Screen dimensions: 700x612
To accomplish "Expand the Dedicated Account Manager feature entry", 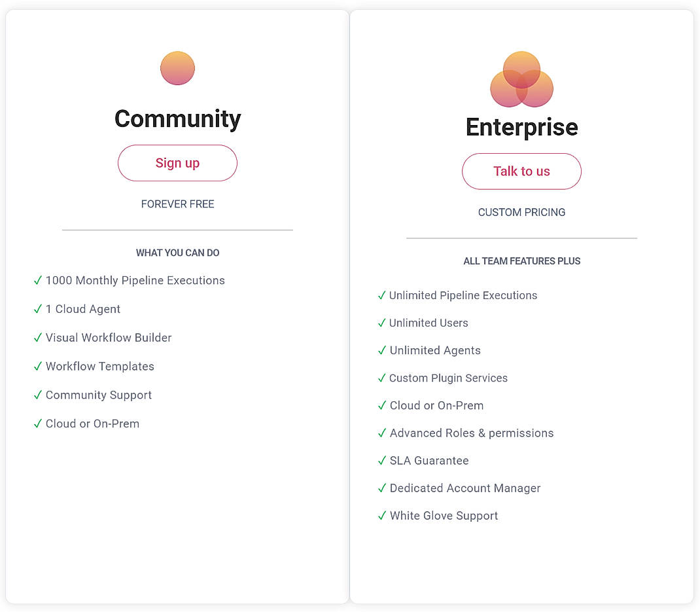I will click(x=465, y=488).
